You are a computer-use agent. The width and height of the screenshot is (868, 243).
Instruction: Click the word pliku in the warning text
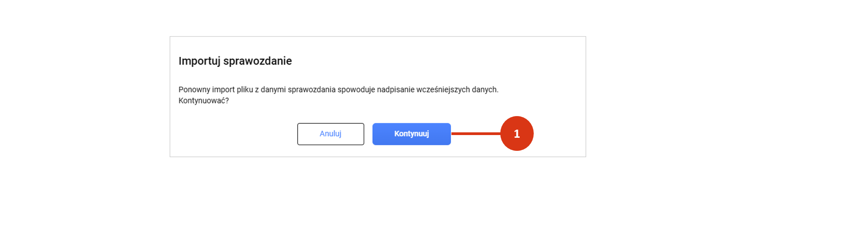[245, 89]
